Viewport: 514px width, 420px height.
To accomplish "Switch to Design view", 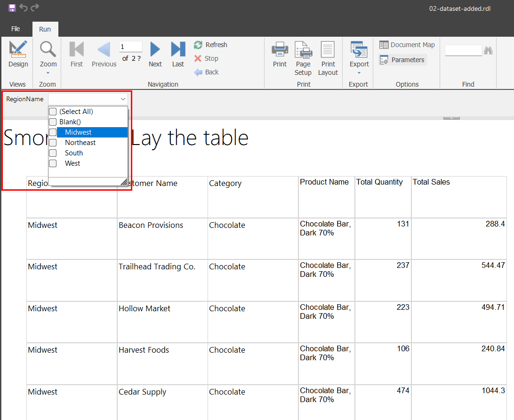I will pyautogui.click(x=18, y=54).
